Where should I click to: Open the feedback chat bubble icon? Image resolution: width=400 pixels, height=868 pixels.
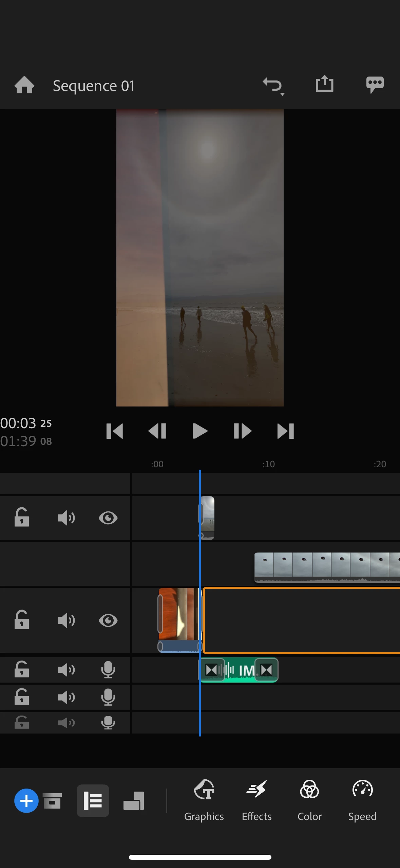point(375,85)
